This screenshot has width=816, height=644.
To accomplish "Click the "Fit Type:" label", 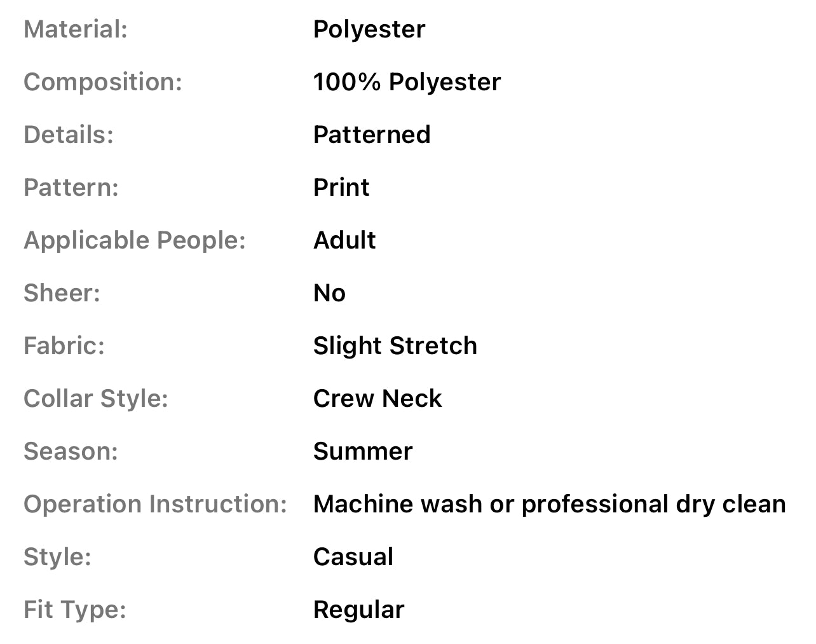I will (x=75, y=610).
